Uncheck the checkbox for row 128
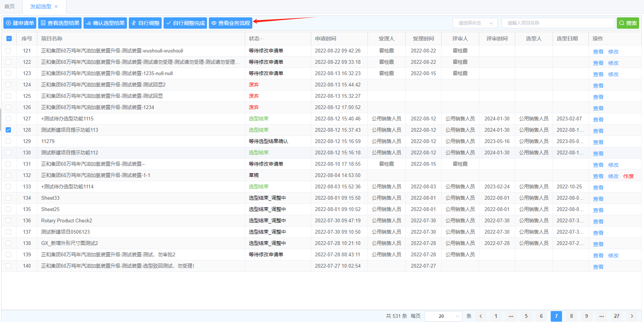 8,130
